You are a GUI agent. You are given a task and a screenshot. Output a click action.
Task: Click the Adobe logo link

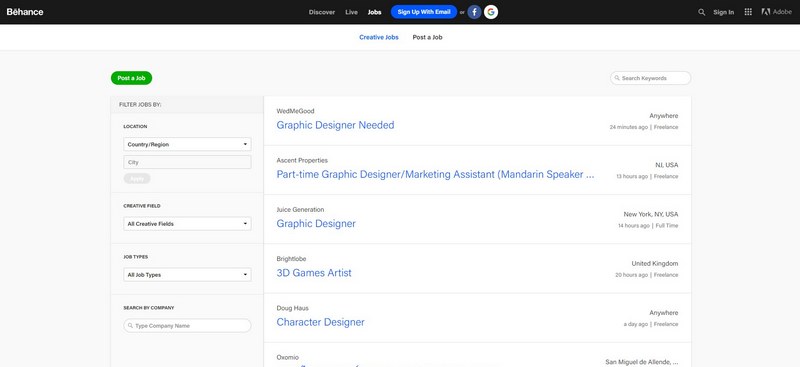click(x=777, y=12)
